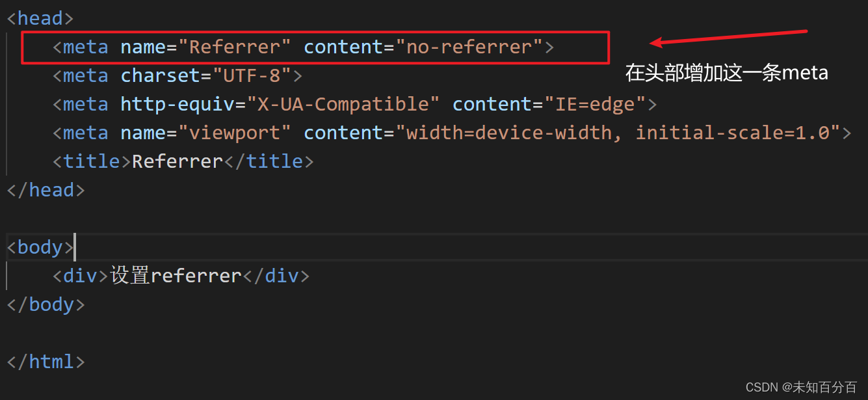Image resolution: width=868 pixels, height=400 pixels.
Task: Click the red arrow annotation
Action: [x=728, y=37]
